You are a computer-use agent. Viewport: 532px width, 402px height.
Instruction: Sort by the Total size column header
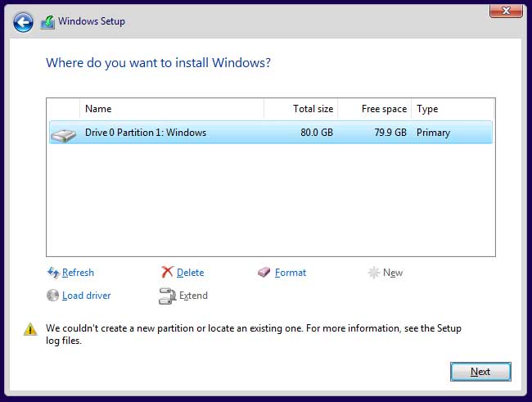300,109
